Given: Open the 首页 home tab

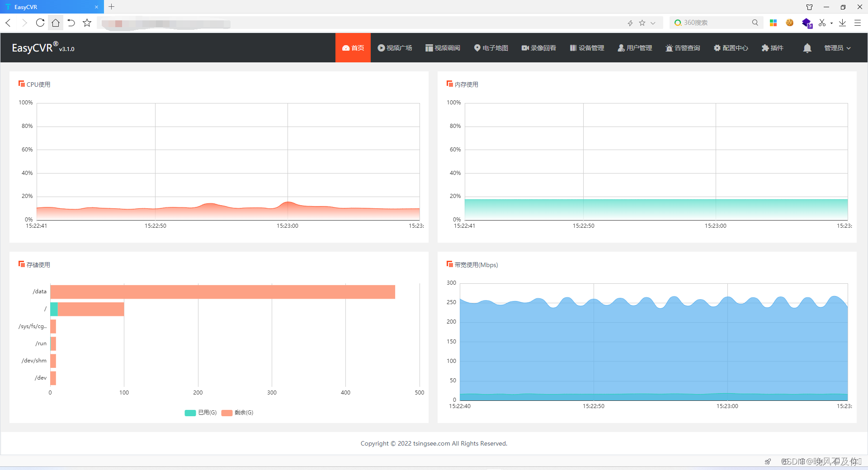Looking at the screenshot, I should pos(353,48).
